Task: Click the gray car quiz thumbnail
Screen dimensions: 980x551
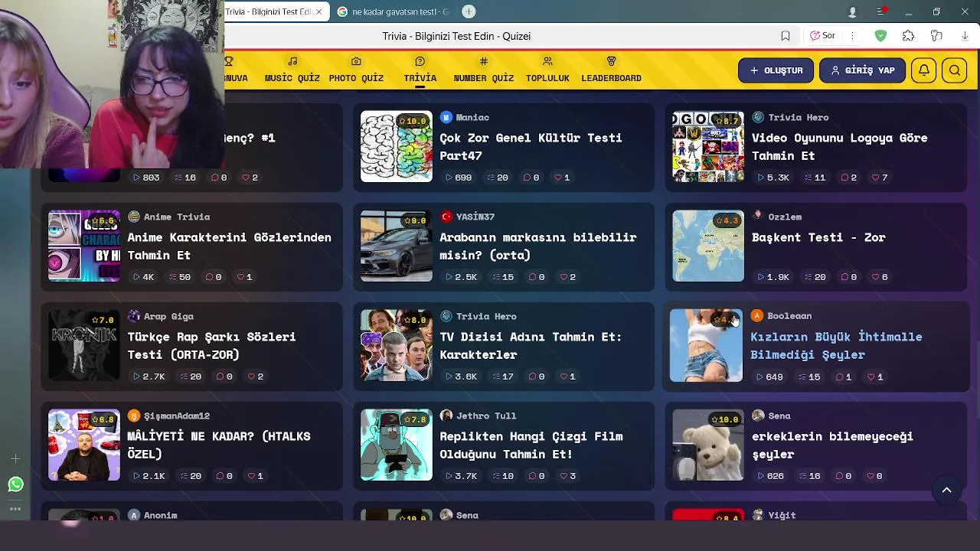Action: click(397, 246)
